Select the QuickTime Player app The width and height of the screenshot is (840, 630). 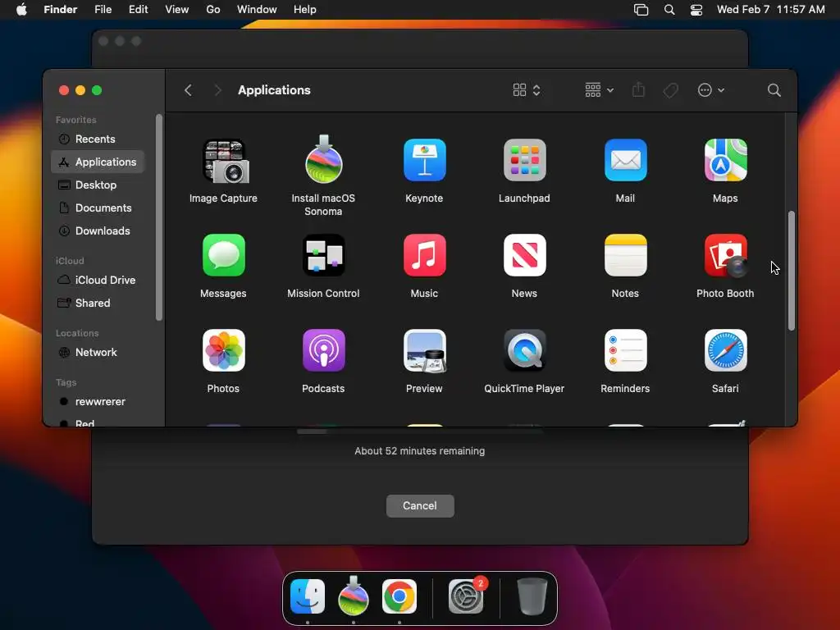click(524, 350)
